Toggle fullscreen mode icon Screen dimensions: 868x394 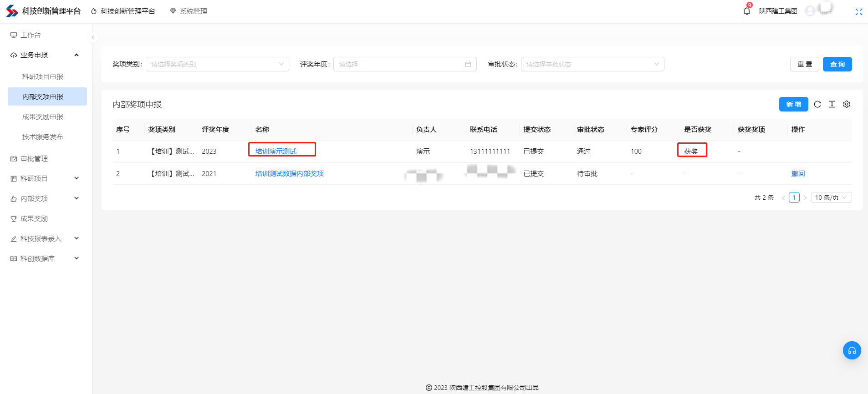[x=858, y=12]
